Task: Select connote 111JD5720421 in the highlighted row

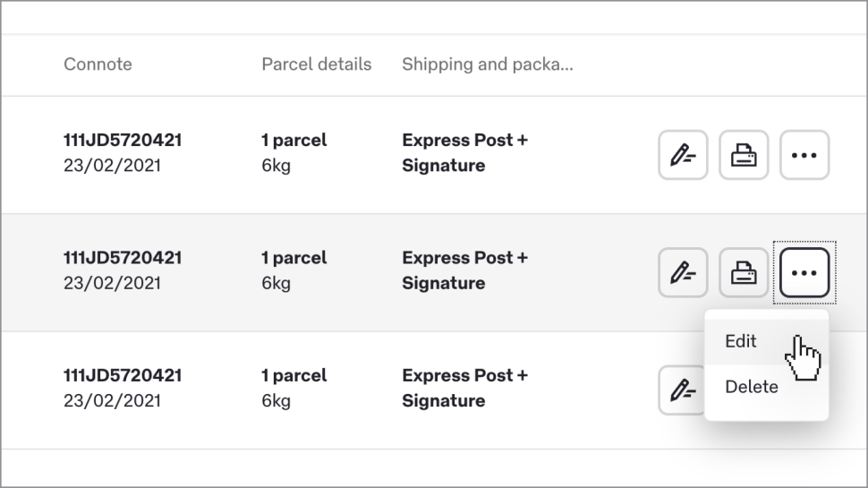Action: pos(123,258)
